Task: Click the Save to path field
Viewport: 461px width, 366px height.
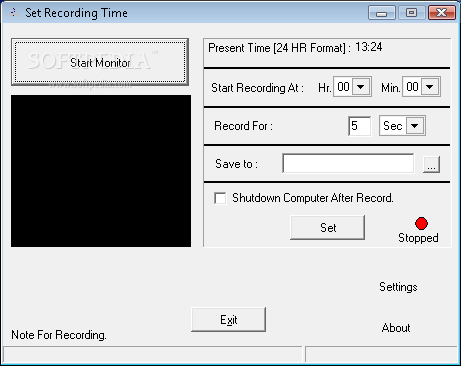Action: (348, 163)
